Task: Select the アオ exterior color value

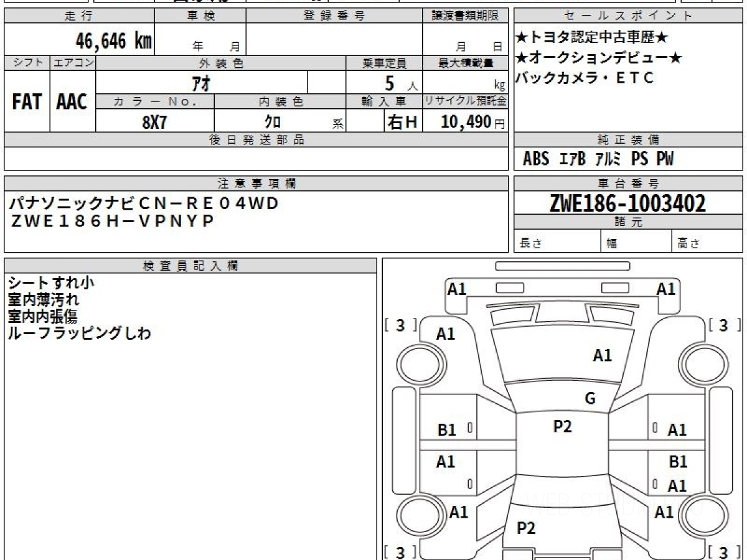Action: [x=200, y=83]
